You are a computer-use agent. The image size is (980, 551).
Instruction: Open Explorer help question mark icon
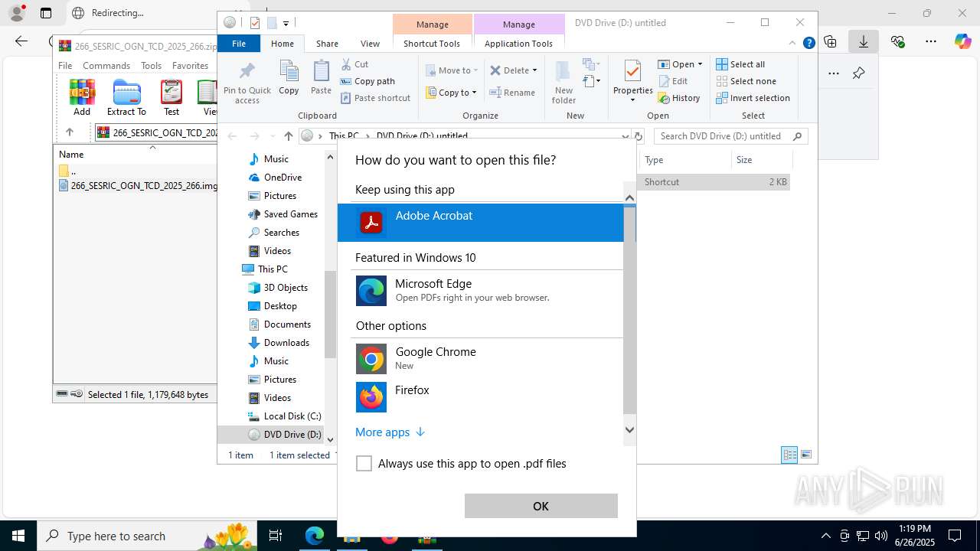tap(808, 44)
